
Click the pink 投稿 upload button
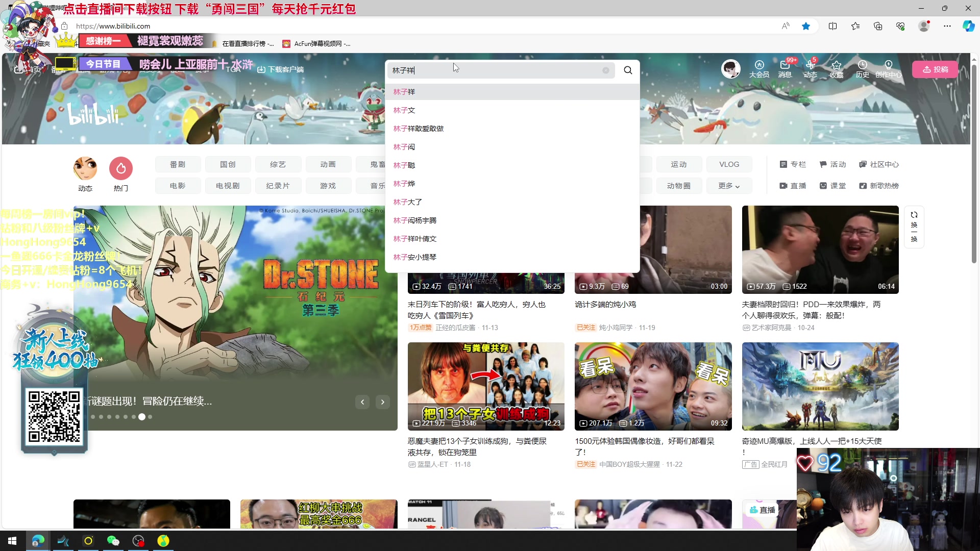935,69
